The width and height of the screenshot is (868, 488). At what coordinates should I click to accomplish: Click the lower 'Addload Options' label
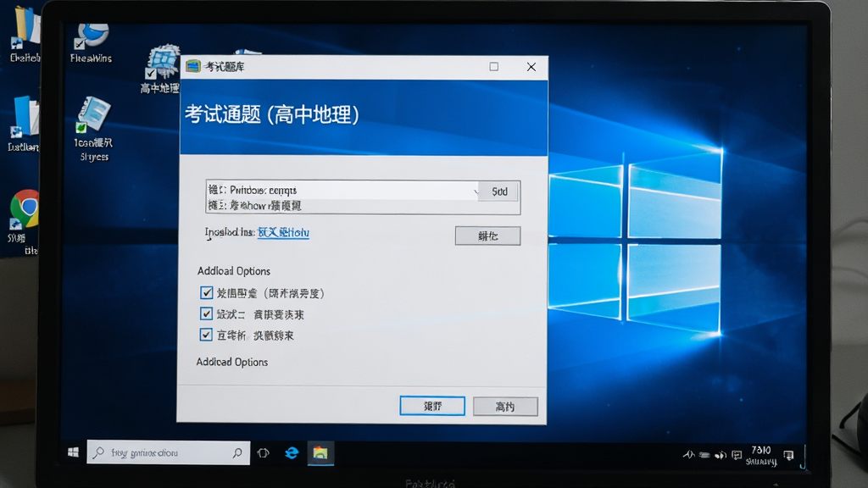tap(232, 362)
